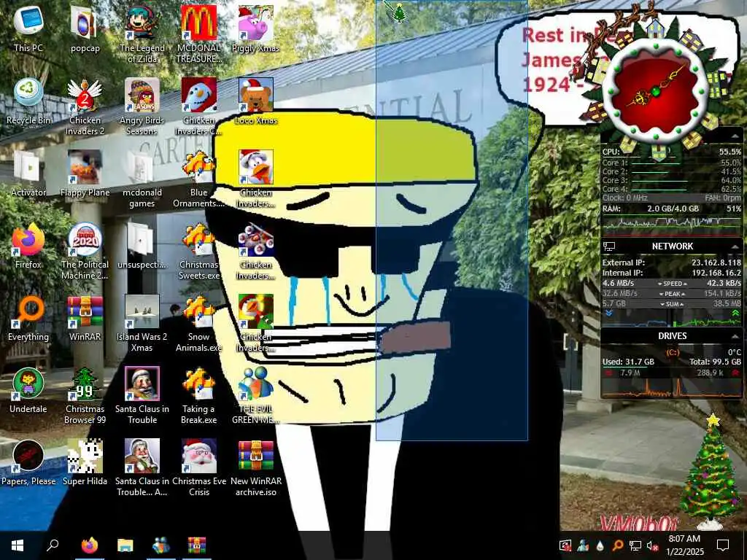Viewport: 747px width, 560px height.
Task: Click the muted volume tray icon
Action: [652, 545]
